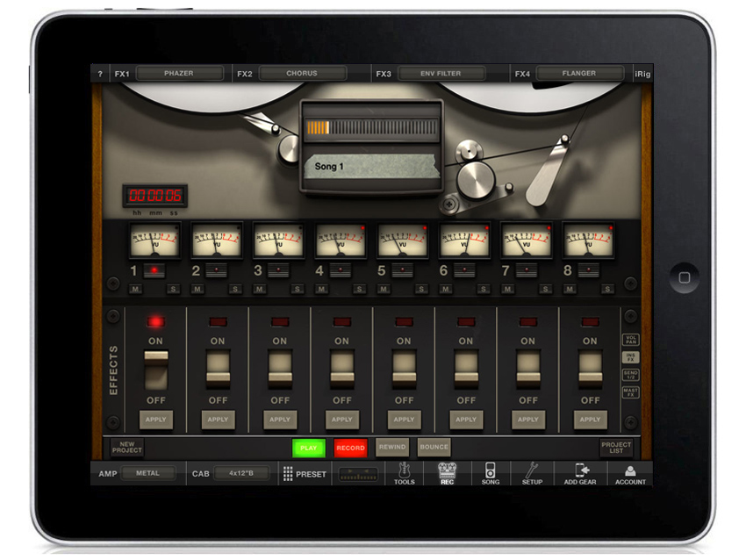Click the Bounce button
Screen dimensions: 746x560
click(x=434, y=448)
